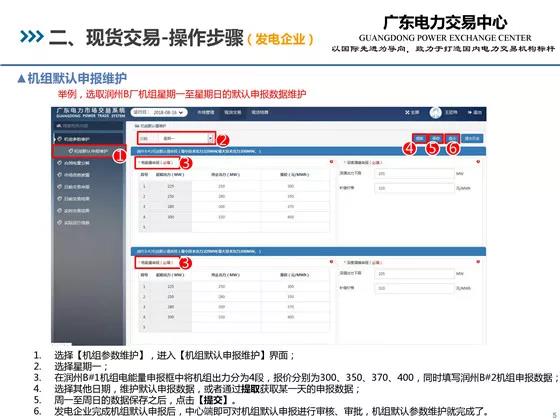Click the 提交 button marked 6
560x420 pixels.
(452, 138)
